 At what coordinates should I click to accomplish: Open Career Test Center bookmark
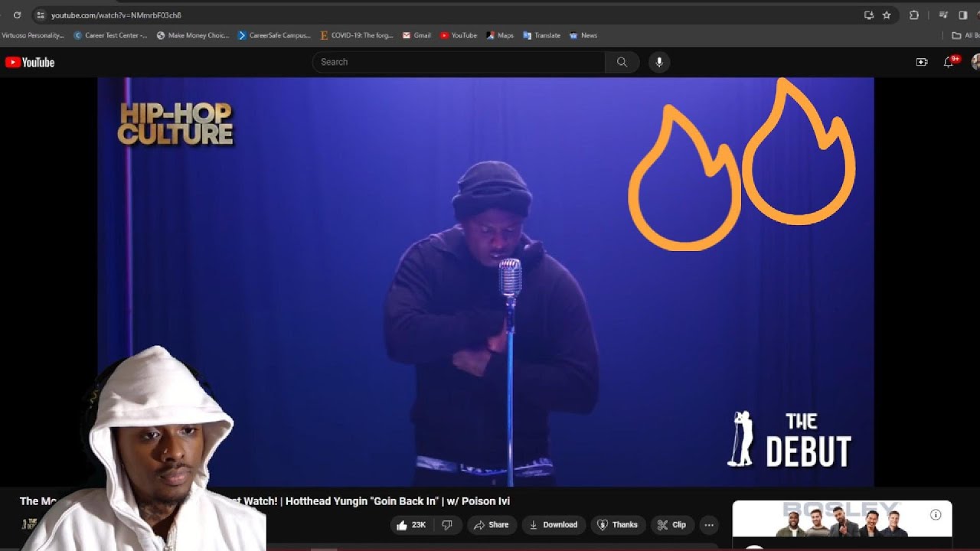pos(110,35)
